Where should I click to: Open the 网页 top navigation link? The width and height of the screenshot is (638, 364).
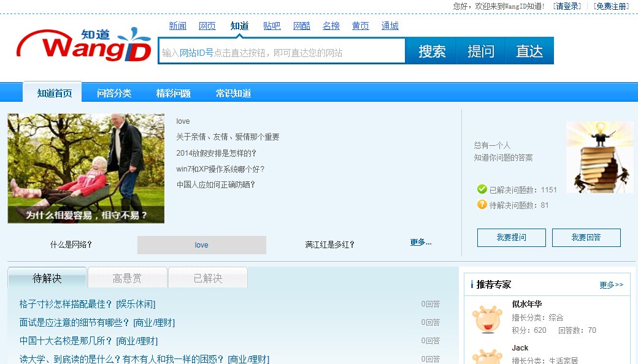(x=207, y=26)
